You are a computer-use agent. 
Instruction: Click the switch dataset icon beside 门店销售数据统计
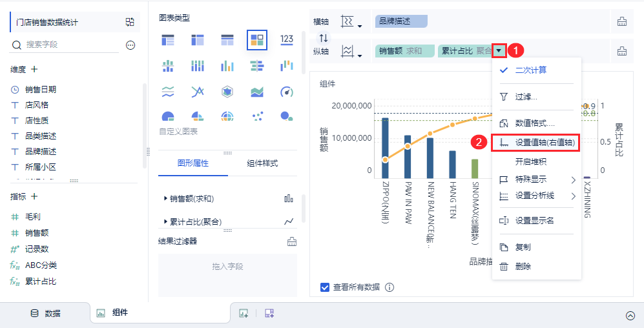pyautogui.click(x=130, y=22)
